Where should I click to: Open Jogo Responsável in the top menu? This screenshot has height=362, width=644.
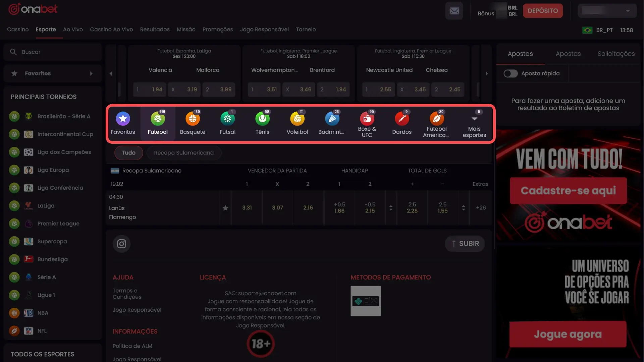pyautogui.click(x=264, y=29)
